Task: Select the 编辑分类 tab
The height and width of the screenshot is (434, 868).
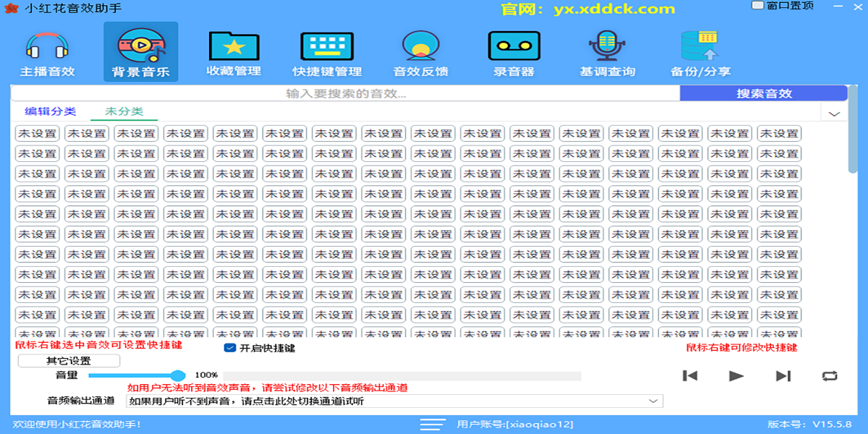Action: pos(50,111)
